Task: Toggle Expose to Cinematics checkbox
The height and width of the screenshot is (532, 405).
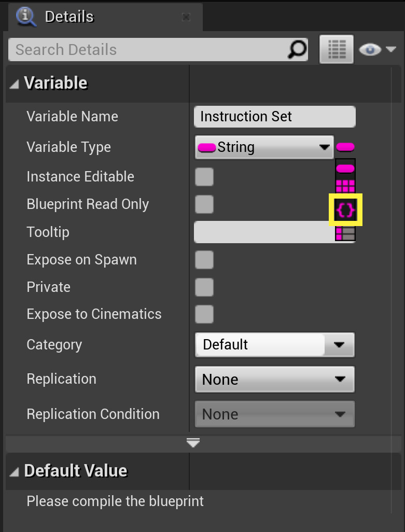Action: point(204,314)
